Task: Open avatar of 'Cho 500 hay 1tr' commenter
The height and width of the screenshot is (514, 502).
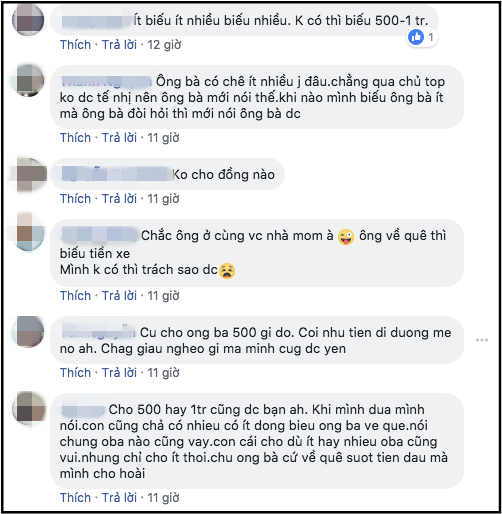Action: coord(28,409)
